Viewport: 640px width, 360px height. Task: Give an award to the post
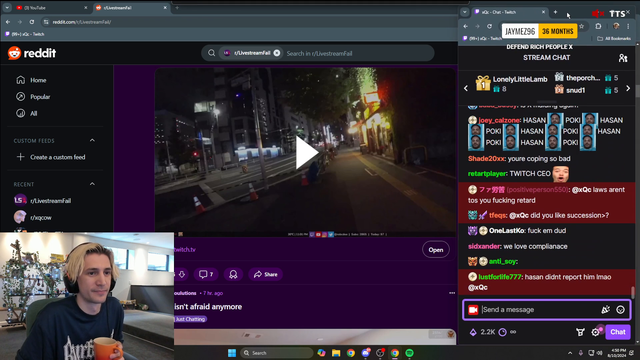point(233,274)
